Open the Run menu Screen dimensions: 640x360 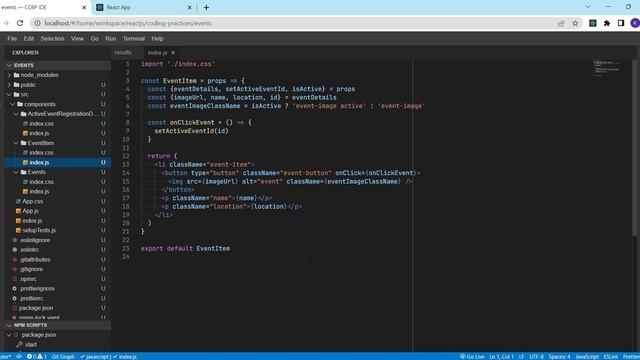click(x=111, y=38)
